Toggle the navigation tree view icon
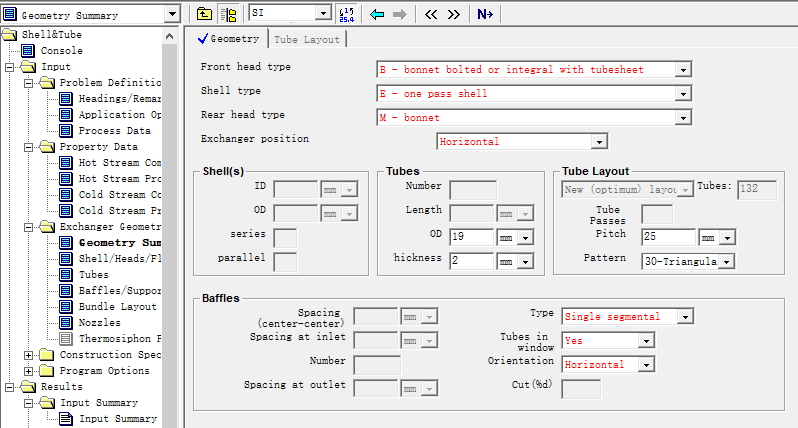 [x=229, y=14]
